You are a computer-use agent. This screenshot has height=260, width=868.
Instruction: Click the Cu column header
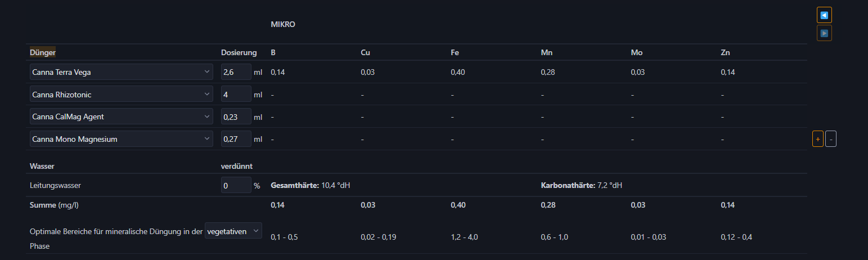click(366, 52)
